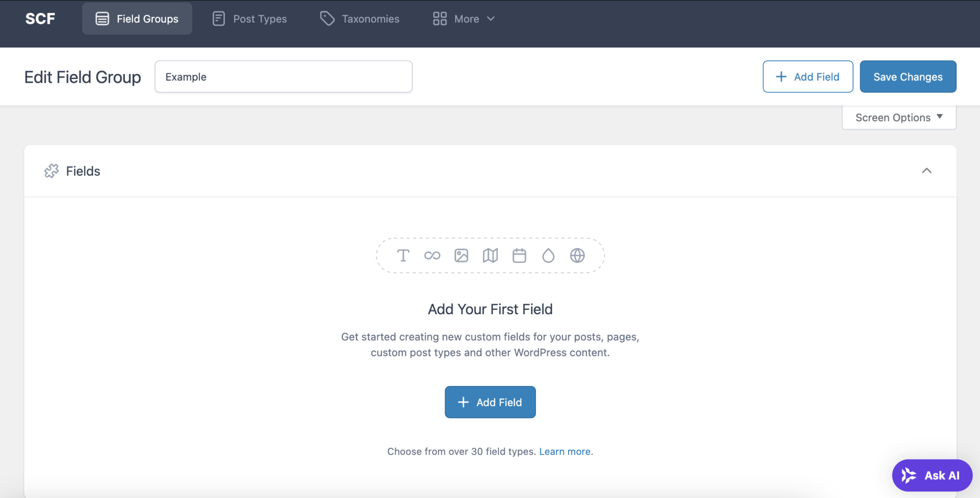Click the infinity relationship field icon
Image resolution: width=980 pixels, height=498 pixels.
(x=432, y=255)
